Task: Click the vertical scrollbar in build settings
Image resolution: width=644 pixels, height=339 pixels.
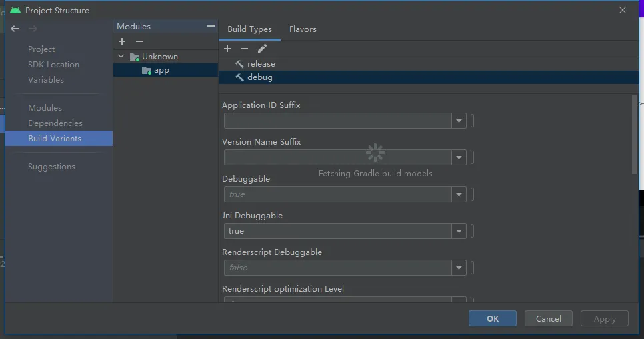Action: 634,134
